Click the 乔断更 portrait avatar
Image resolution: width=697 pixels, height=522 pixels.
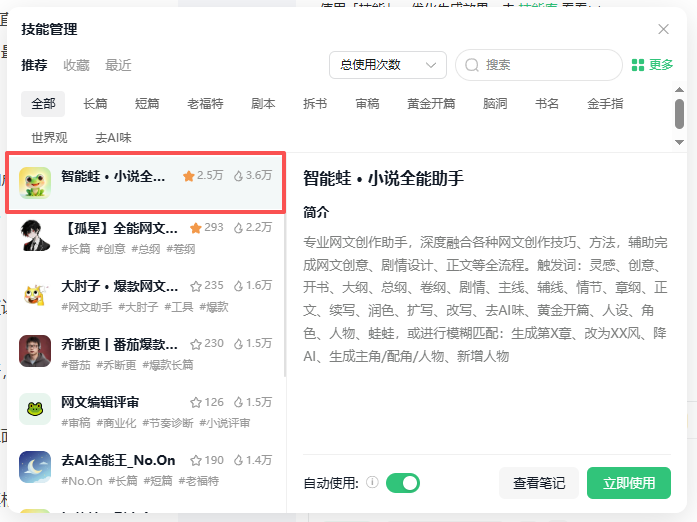point(35,351)
